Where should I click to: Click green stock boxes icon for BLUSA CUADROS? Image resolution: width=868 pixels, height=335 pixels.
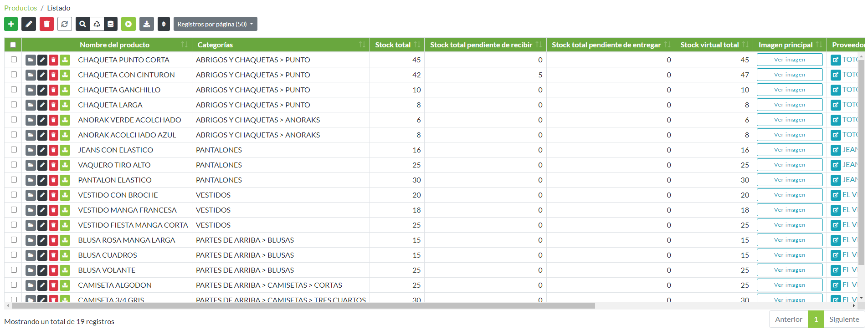point(65,255)
